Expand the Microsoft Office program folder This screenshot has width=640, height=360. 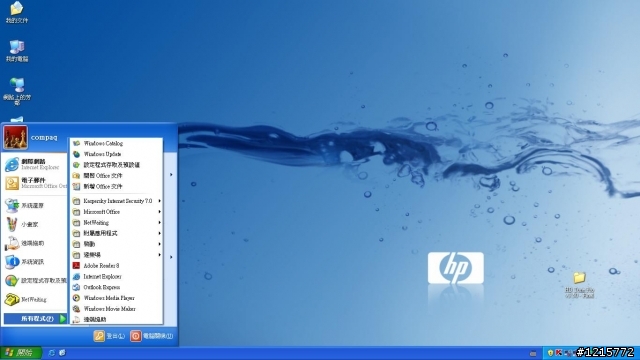(116, 212)
